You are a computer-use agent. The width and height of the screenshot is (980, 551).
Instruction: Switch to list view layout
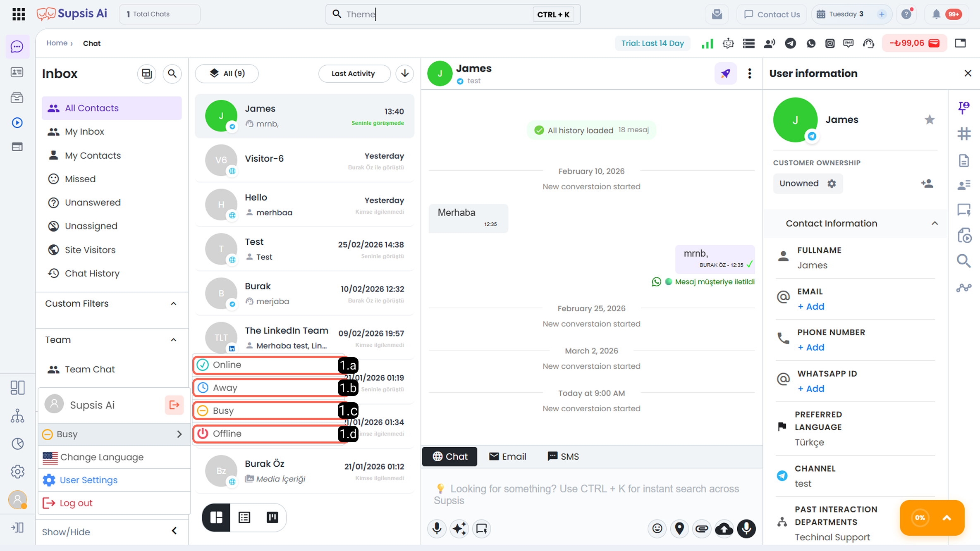point(244,517)
